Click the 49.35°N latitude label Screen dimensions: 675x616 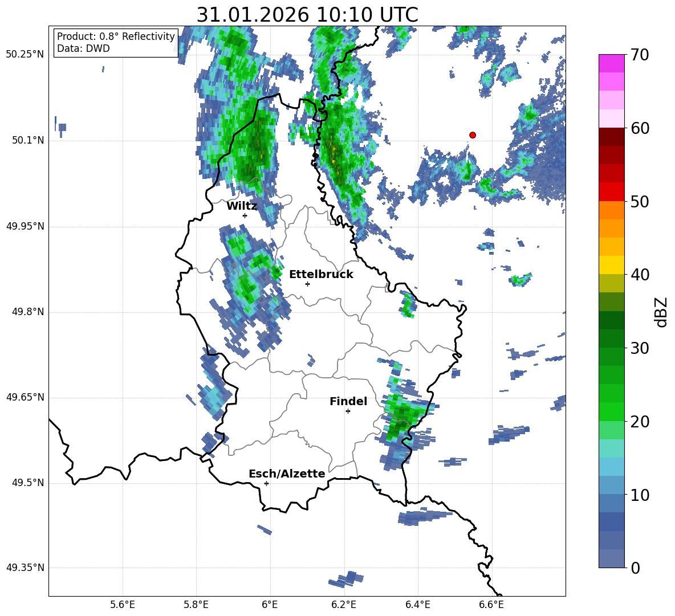pos(25,568)
